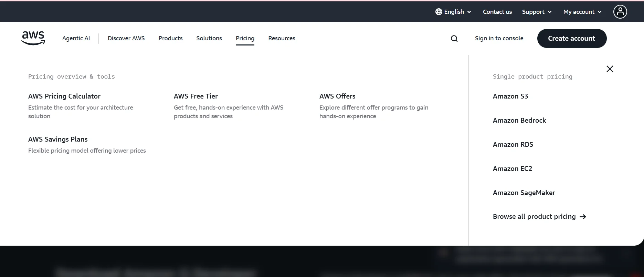The width and height of the screenshot is (644, 277).
Task: Expand the Support dropdown
Action: click(x=537, y=12)
